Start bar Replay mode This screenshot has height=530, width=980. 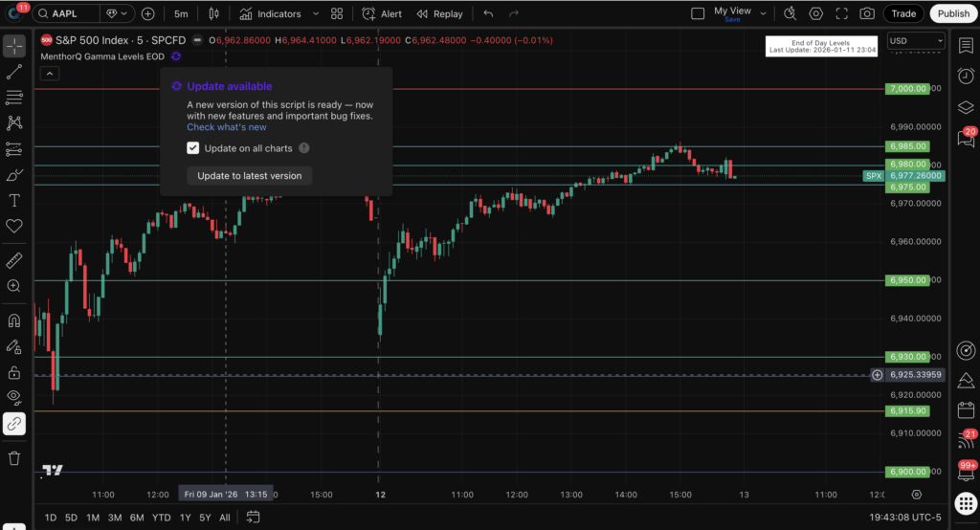point(440,13)
